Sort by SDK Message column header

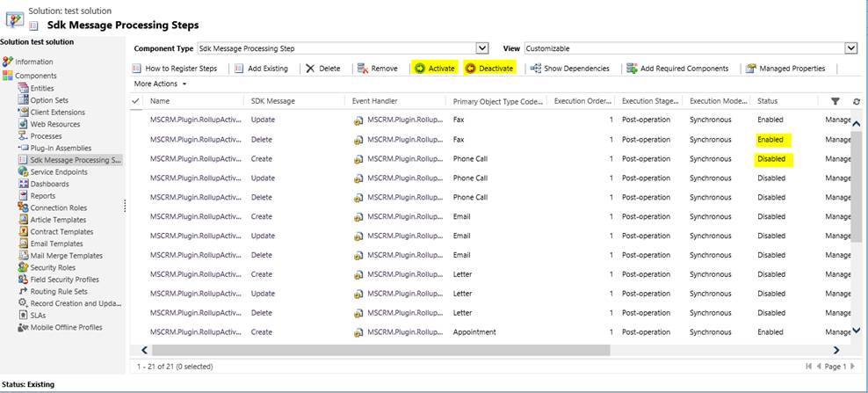(273, 101)
